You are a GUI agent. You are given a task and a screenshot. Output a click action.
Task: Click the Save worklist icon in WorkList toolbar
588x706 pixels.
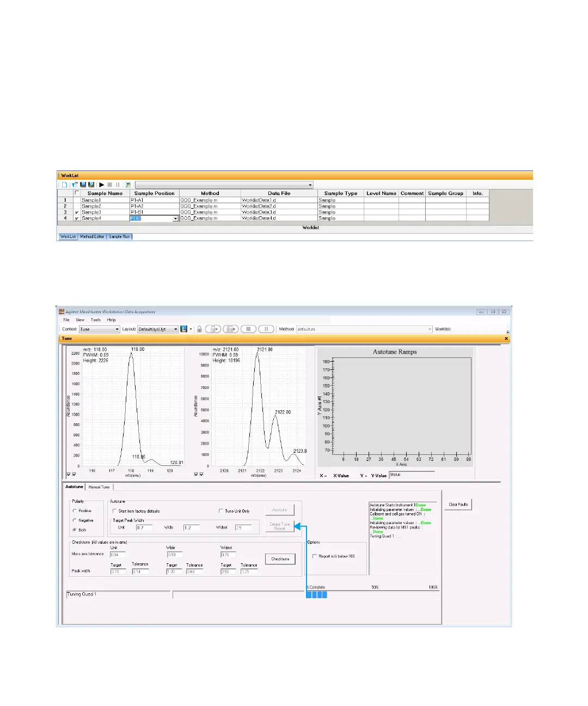tap(83, 185)
